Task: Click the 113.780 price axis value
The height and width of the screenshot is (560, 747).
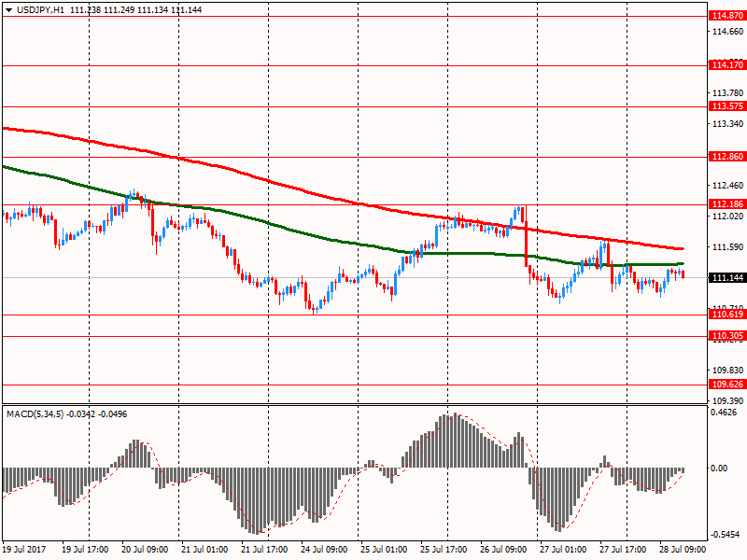Action: click(x=727, y=92)
